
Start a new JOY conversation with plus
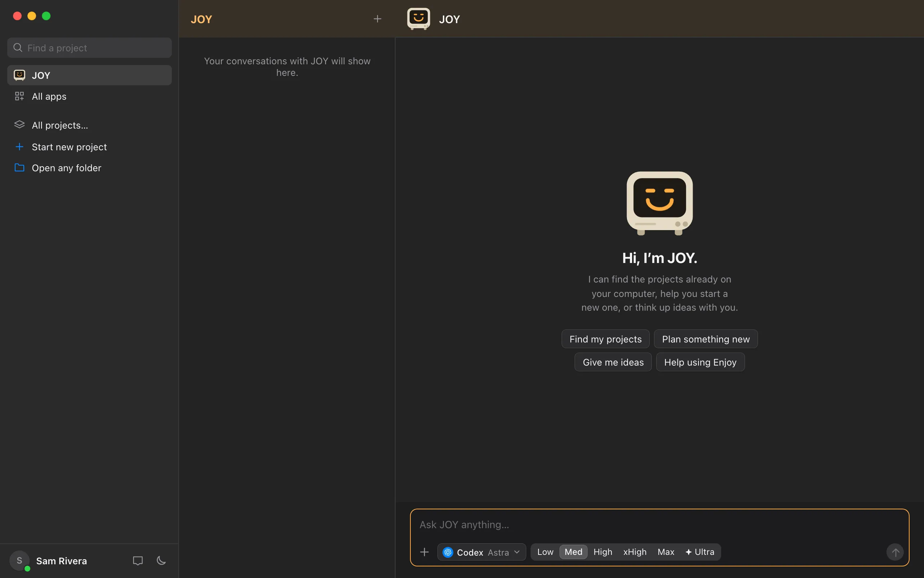[377, 19]
